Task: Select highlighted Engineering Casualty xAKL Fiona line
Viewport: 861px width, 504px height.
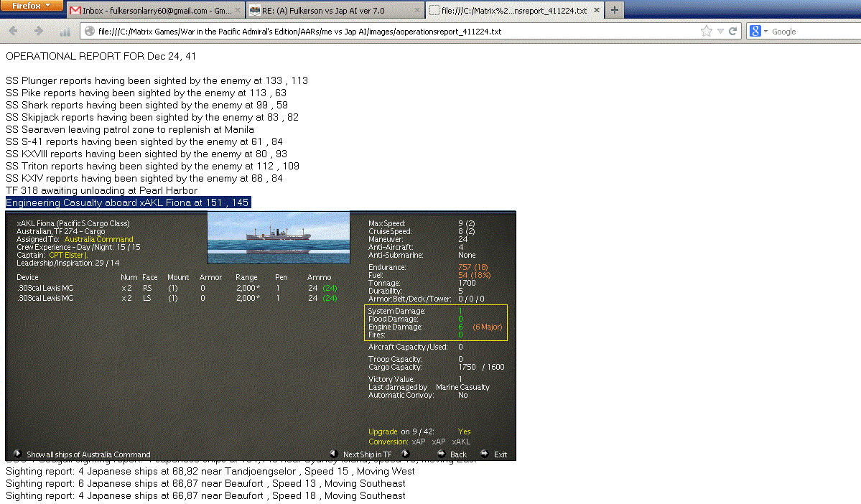Action: click(x=128, y=202)
